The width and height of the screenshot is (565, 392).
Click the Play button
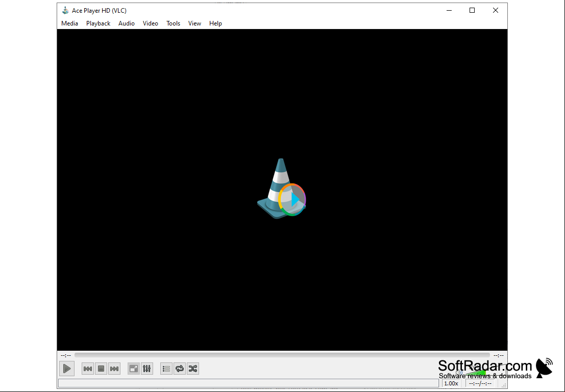[67, 369]
